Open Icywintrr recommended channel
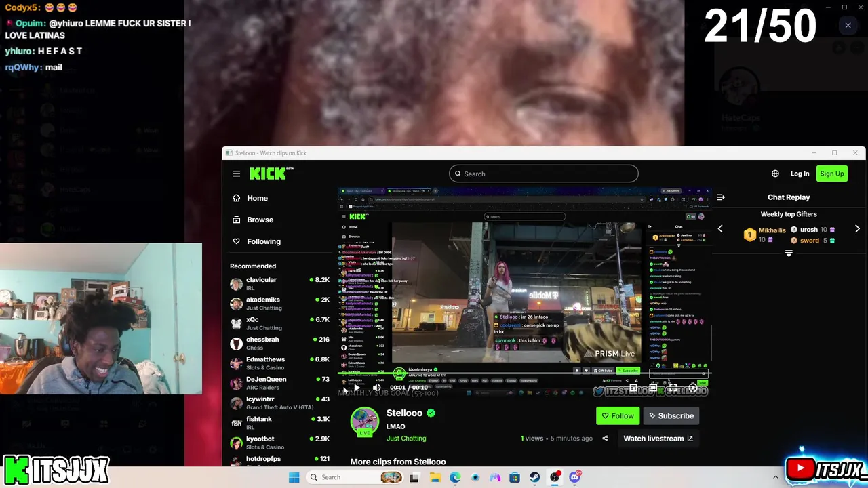Image resolution: width=868 pixels, height=488 pixels. (279, 403)
